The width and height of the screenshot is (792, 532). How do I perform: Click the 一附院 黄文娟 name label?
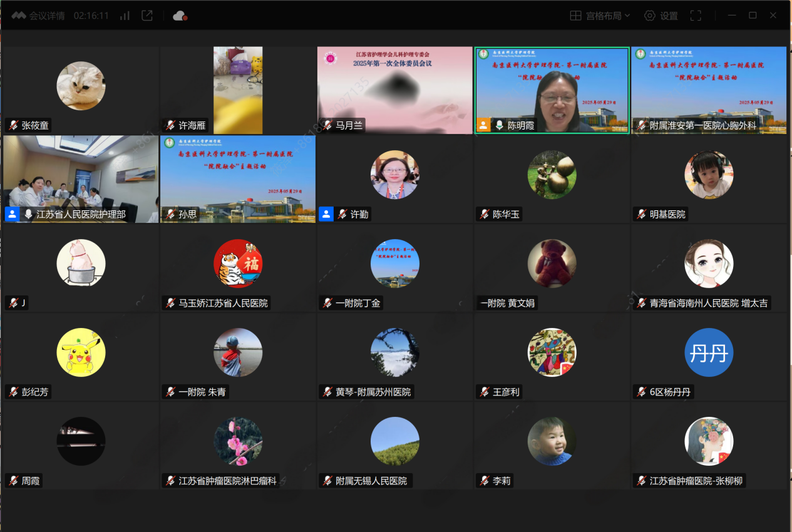[x=508, y=303]
